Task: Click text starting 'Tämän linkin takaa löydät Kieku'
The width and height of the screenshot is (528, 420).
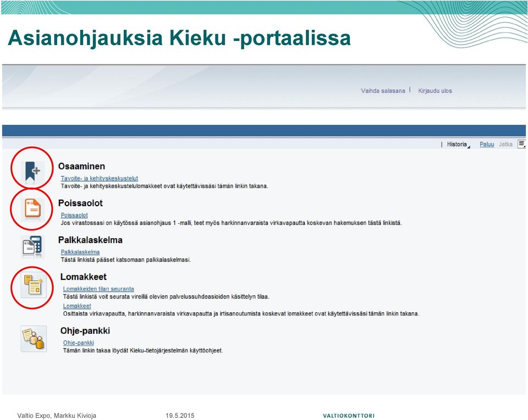Action: click(x=143, y=351)
